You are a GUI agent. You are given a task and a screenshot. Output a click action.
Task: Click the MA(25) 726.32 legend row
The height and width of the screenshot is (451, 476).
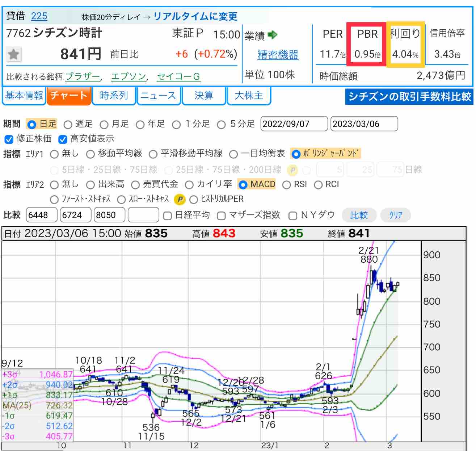click(37, 405)
